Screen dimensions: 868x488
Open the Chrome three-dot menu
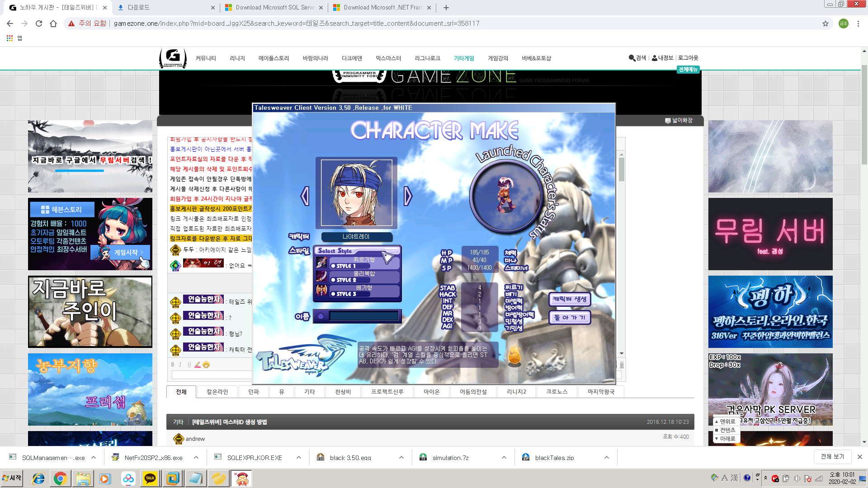pos(858,23)
